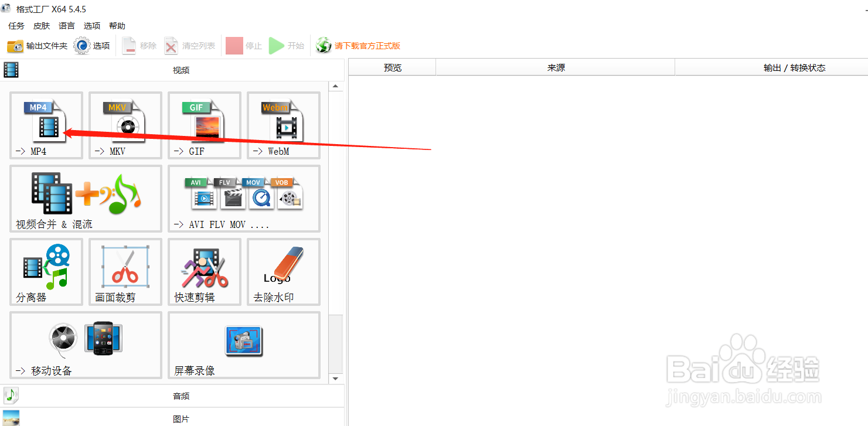The width and height of the screenshot is (868, 426).
Task: Click the 输出 / 转换状态 column header
Action: pos(771,68)
